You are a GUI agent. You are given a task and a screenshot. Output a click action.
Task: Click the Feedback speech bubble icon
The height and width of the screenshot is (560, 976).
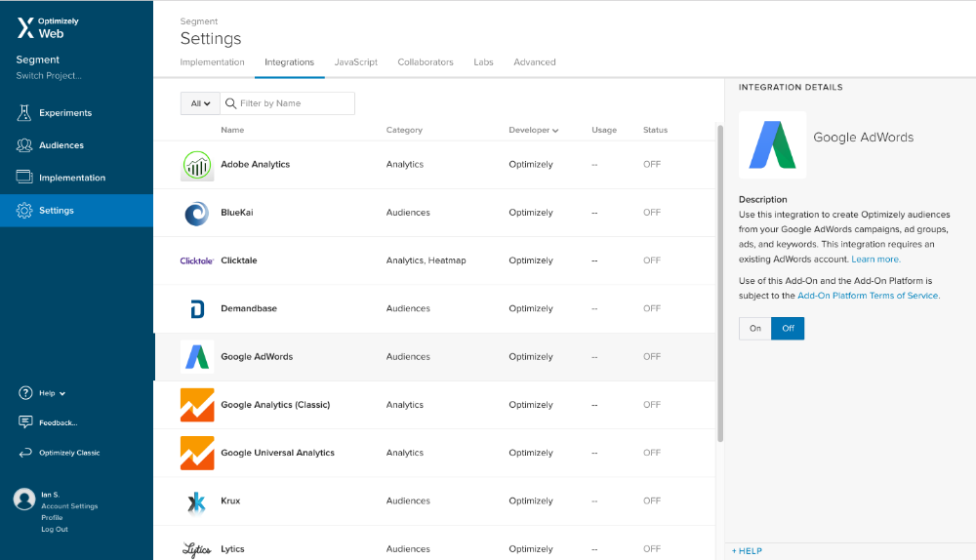25,422
